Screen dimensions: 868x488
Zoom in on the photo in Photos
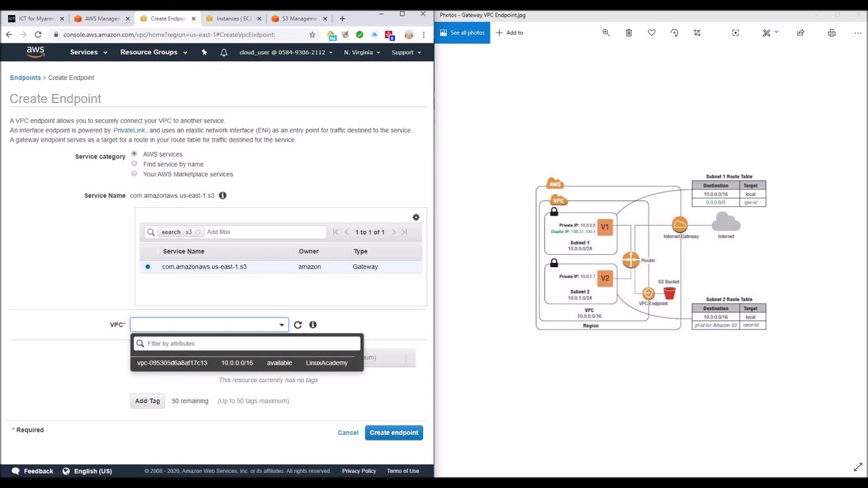pyautogui.click(x=606, y=33)
